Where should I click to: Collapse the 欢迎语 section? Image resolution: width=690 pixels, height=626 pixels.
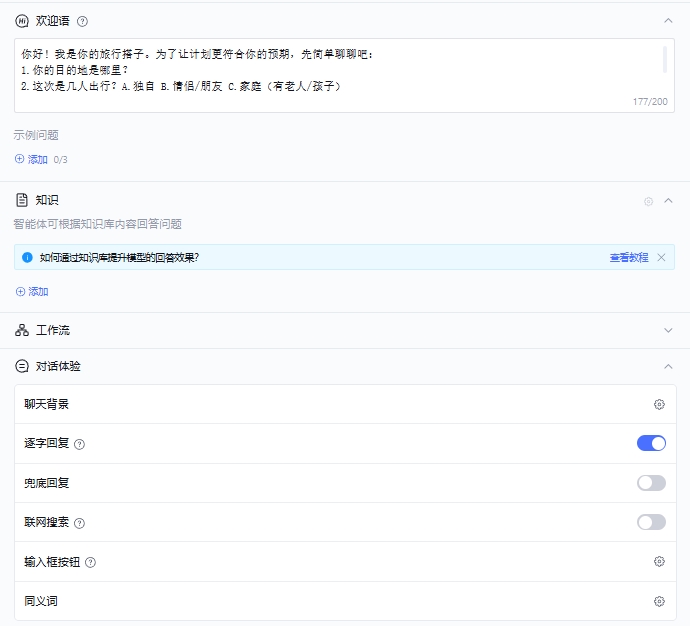pos(668,20)
